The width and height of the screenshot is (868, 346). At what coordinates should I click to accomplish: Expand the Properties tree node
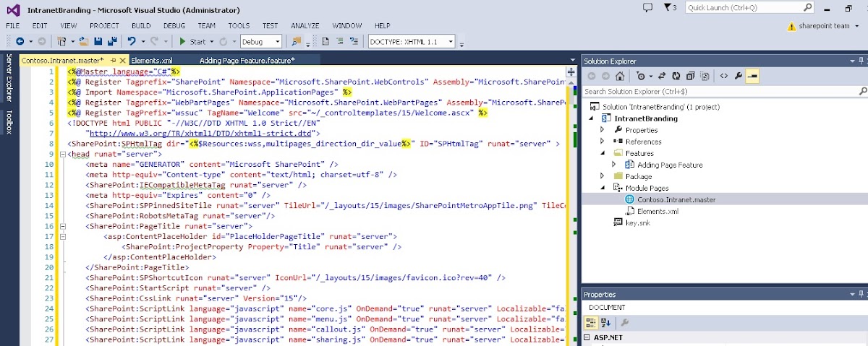602,130
